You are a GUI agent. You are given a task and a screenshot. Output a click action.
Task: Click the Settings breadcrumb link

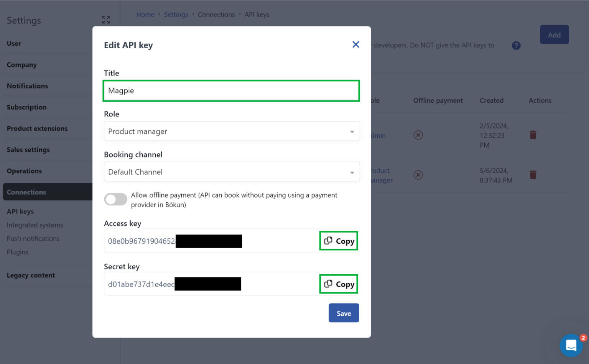point(176,15)
